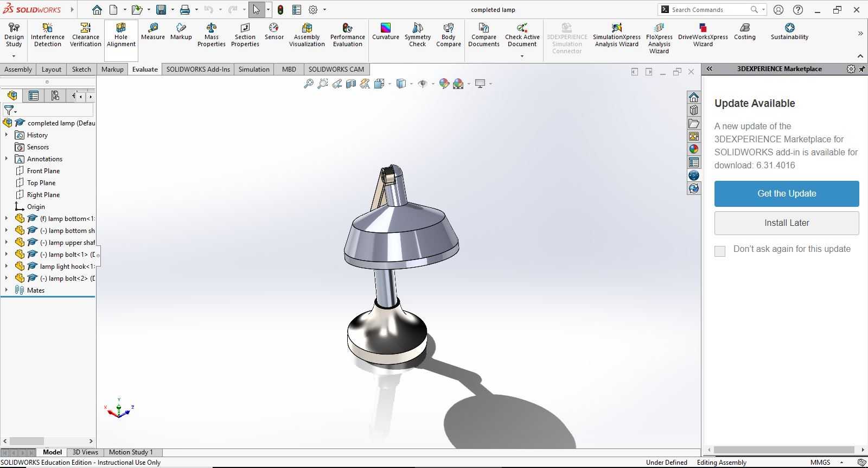Run Symmetry Check

418,35
